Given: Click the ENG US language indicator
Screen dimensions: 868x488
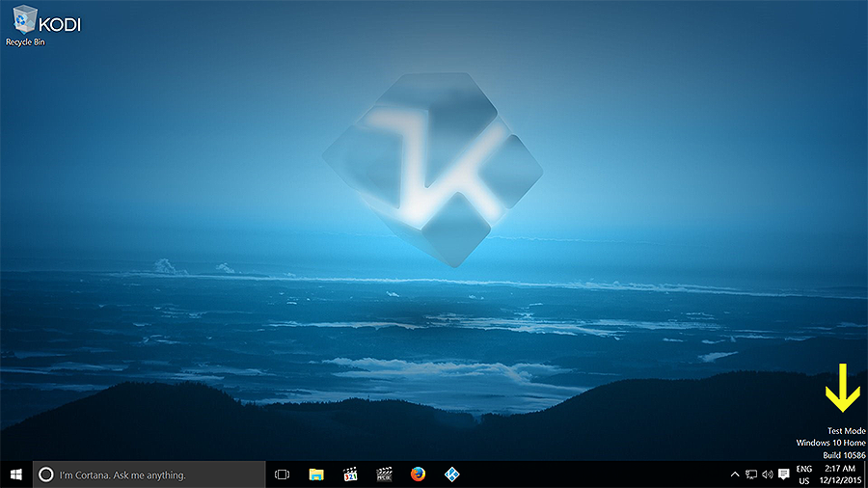Looking at the screenshot, I should 803,474.
